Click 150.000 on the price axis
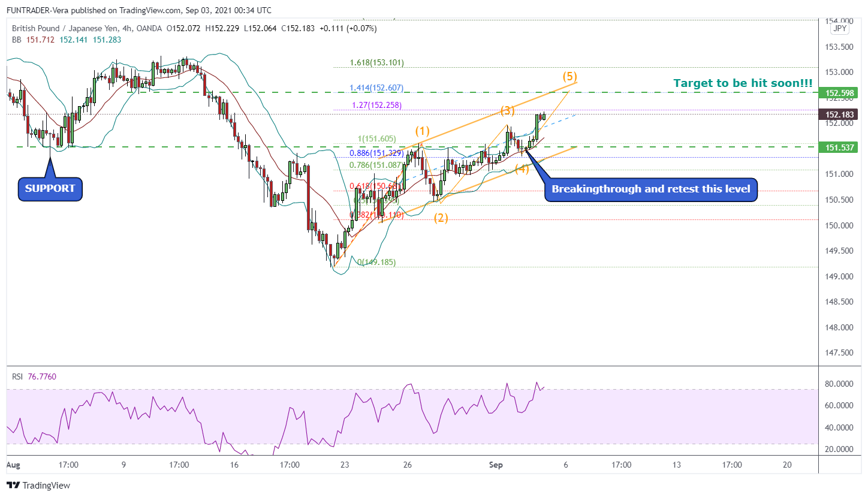The image size is (868, 497). point(838,225)
